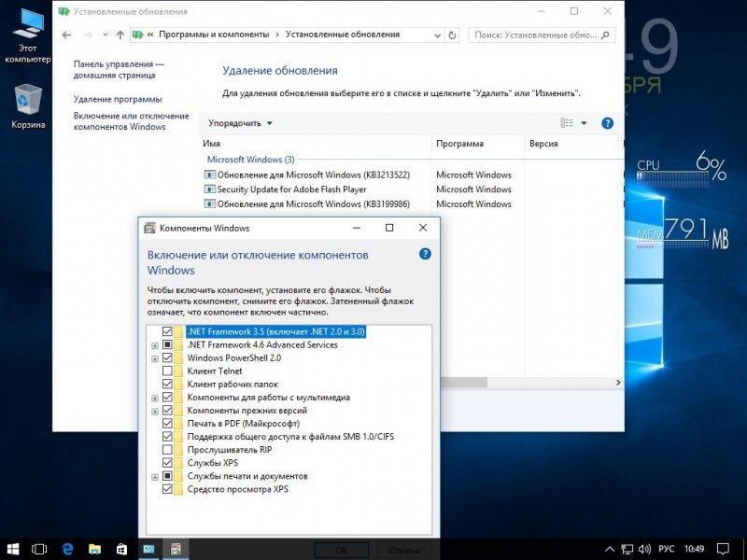Open Control Panel home page link
This screenshot has height=560, width=747.
(119, 69)
